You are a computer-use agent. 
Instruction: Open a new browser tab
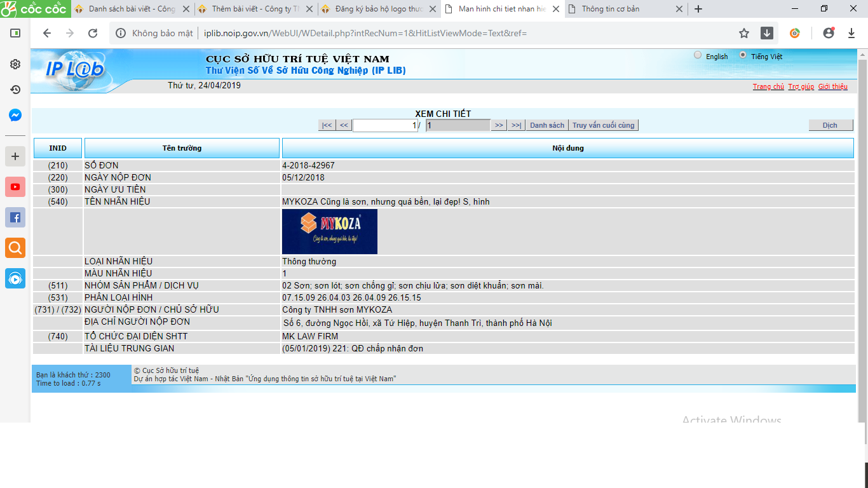pos(698,9)
